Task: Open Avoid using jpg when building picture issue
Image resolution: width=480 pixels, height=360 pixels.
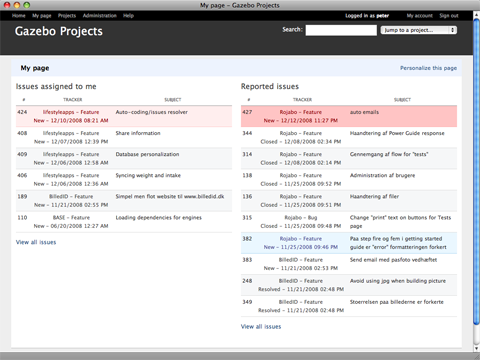Action: tap(398, 281)
